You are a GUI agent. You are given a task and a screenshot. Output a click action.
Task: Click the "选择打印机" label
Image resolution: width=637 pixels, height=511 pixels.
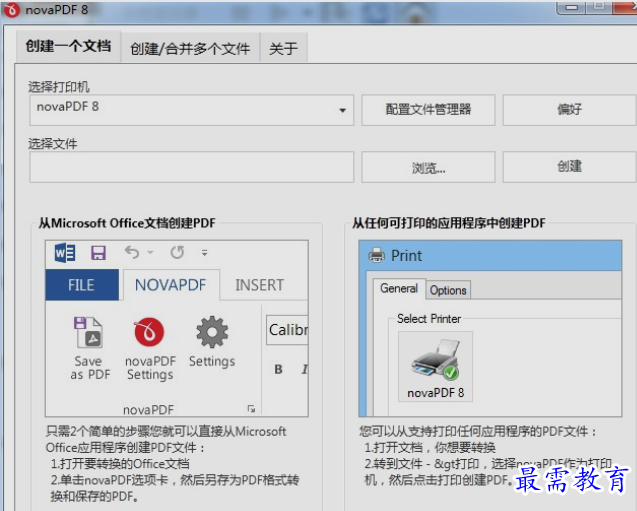coord(59,87)
